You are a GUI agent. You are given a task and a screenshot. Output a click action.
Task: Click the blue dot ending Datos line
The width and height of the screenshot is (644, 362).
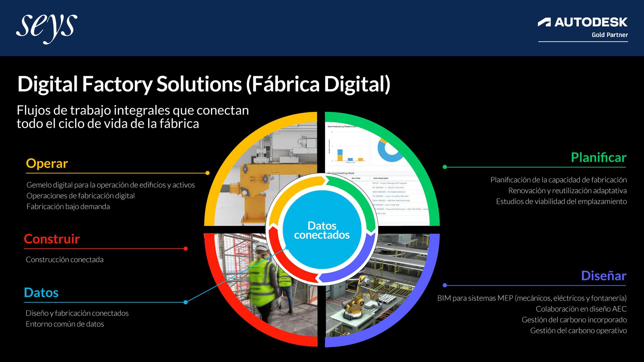(x=185, y=302)
